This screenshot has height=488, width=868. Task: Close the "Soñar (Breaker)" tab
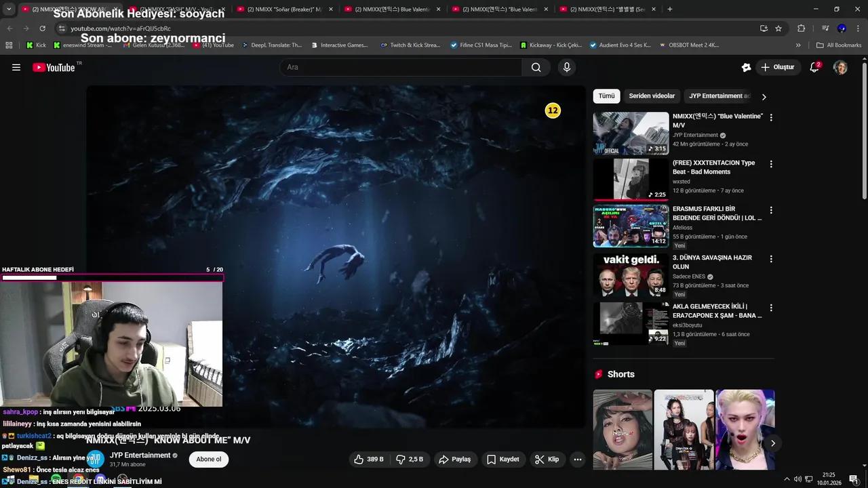pos(331,9)
